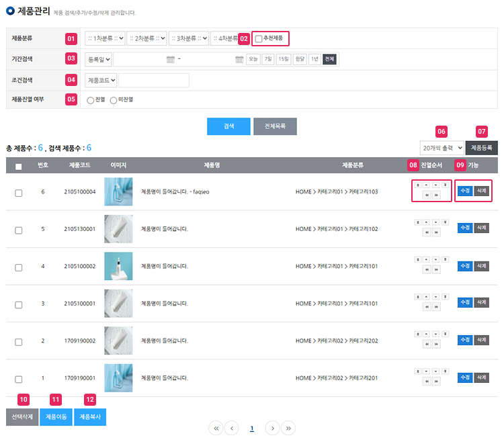This screenshot has width=504, height=442.
Task: Open thumbnail image of product 2105100002
Action: pyautogui.click(x=118, y=266)
